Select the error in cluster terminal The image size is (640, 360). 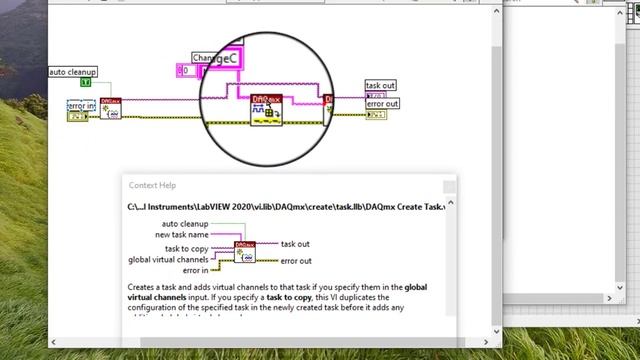(78, 117)
